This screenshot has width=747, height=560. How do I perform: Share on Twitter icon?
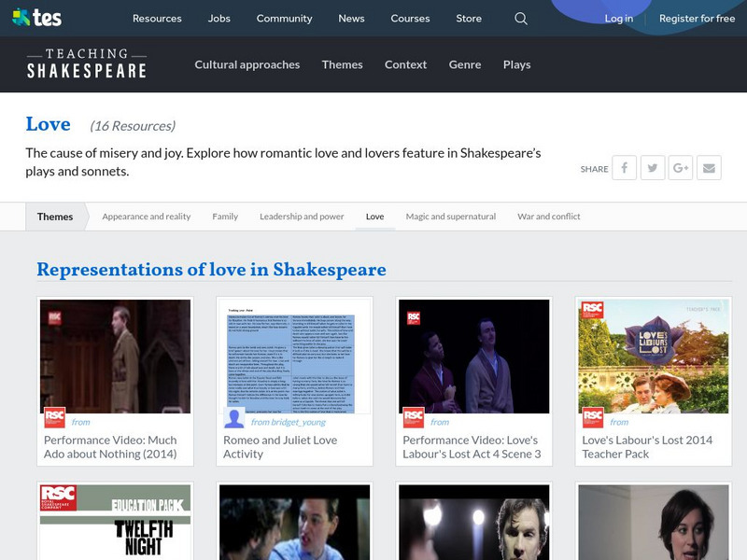653,168
